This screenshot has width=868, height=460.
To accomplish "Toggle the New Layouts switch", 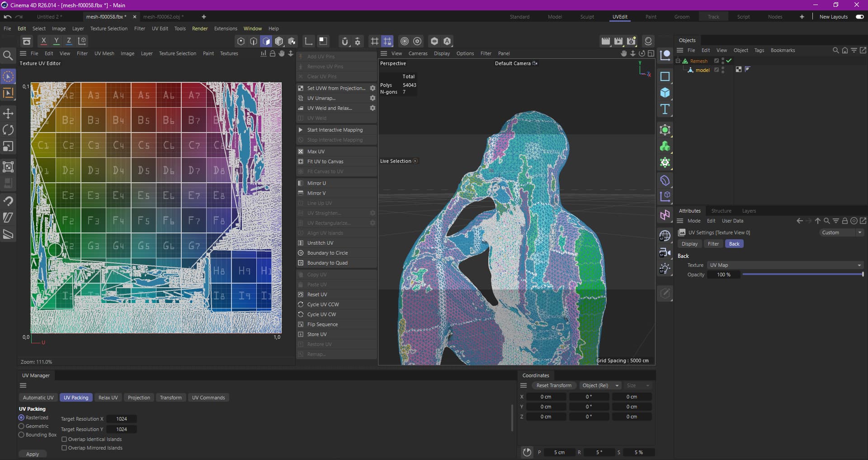I will (x=859, y=17).
